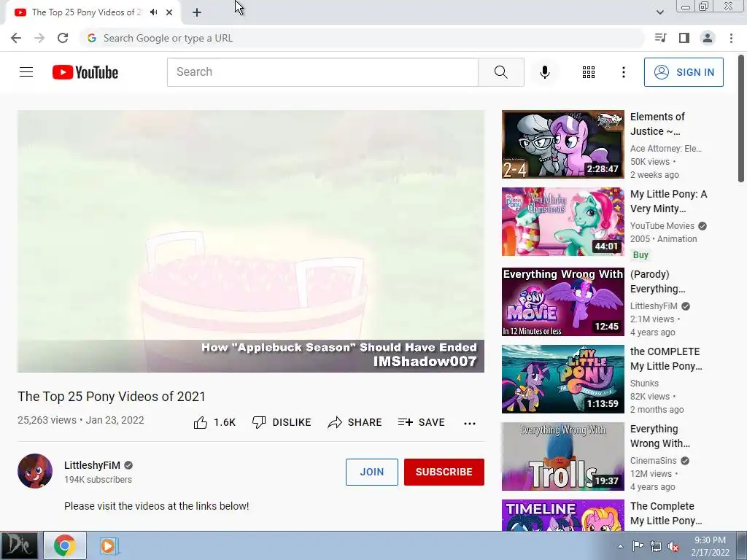This screenshot has width=747, height=560.
Task: Click the Shunks channel name
Action: 644,384
